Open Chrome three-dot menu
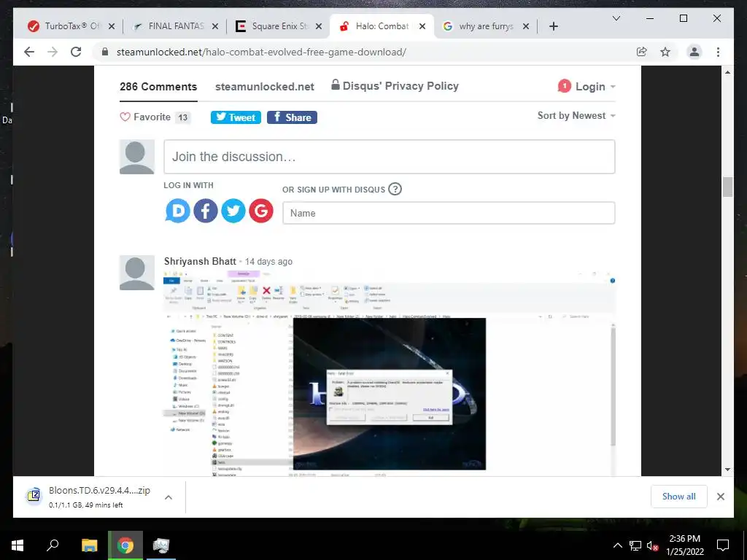 coord(718,52)
